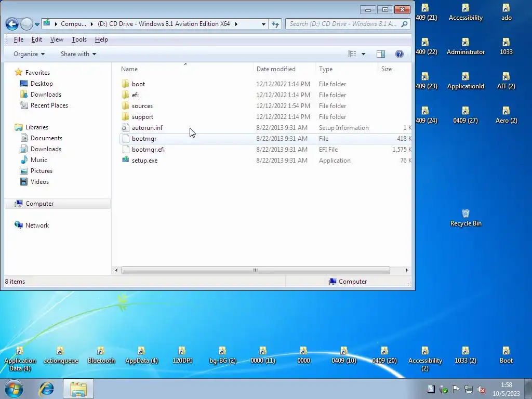Image resolution: width=532 pixels, height=399 pixels.
Task: Open the recent pages dropdown arrow
Action: [37, 24]
